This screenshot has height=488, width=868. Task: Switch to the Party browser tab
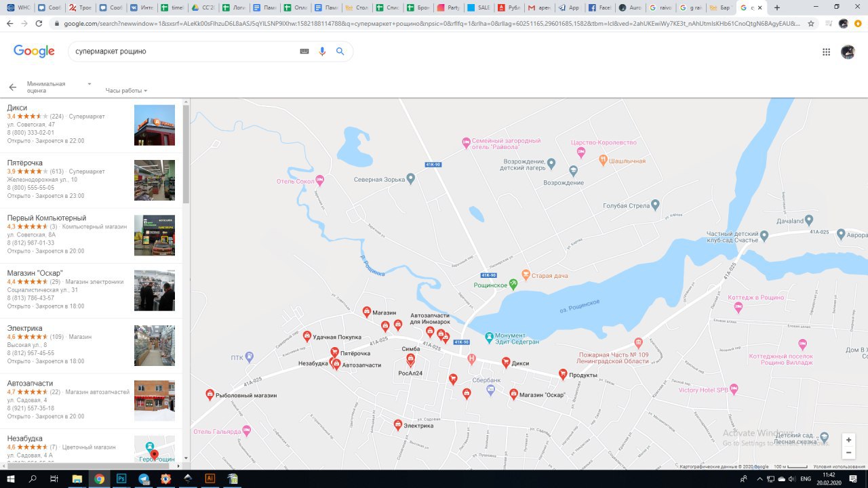pos(448,7)
